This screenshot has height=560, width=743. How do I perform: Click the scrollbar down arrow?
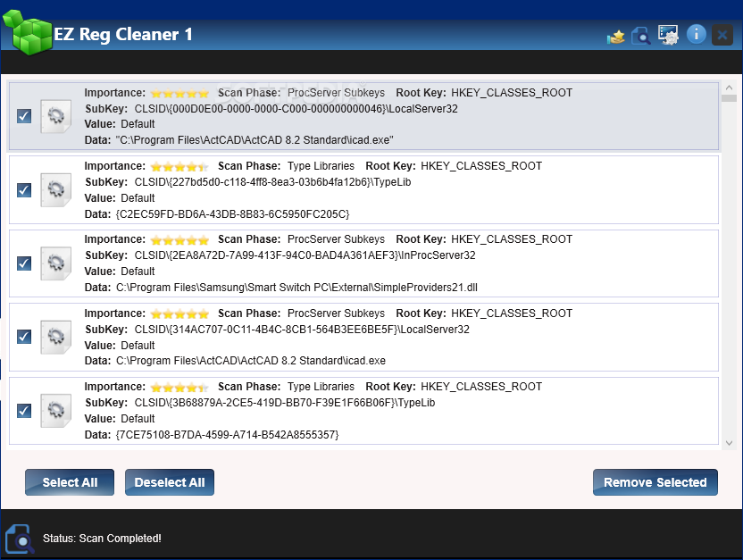(x=730, y=444)
